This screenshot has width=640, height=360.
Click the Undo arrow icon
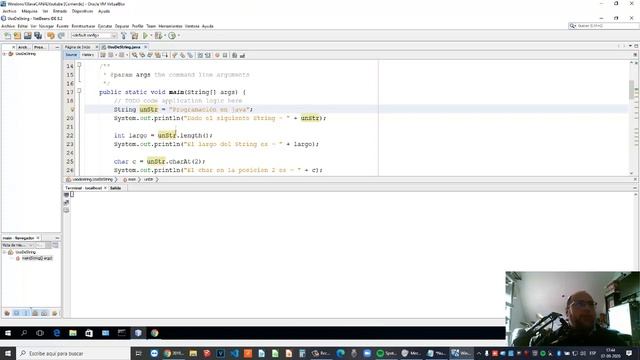[x=51, y=36]
